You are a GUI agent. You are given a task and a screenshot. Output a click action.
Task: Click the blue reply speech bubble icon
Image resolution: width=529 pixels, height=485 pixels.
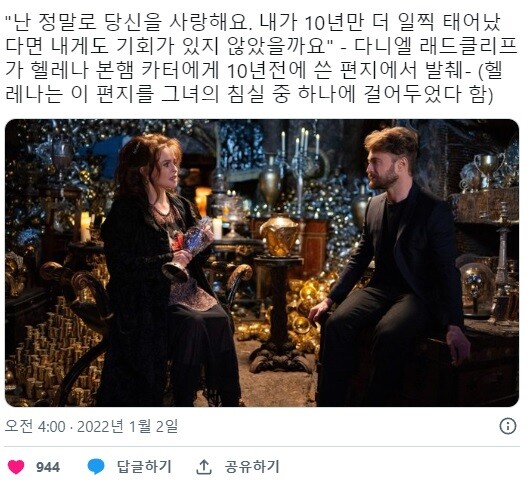tap(96, 467)
